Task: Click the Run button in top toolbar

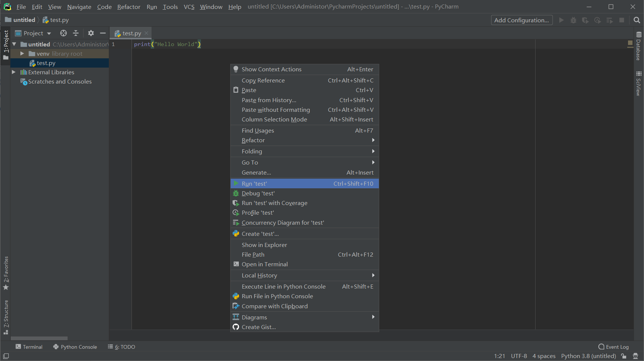Action: (x=561, y=20)
